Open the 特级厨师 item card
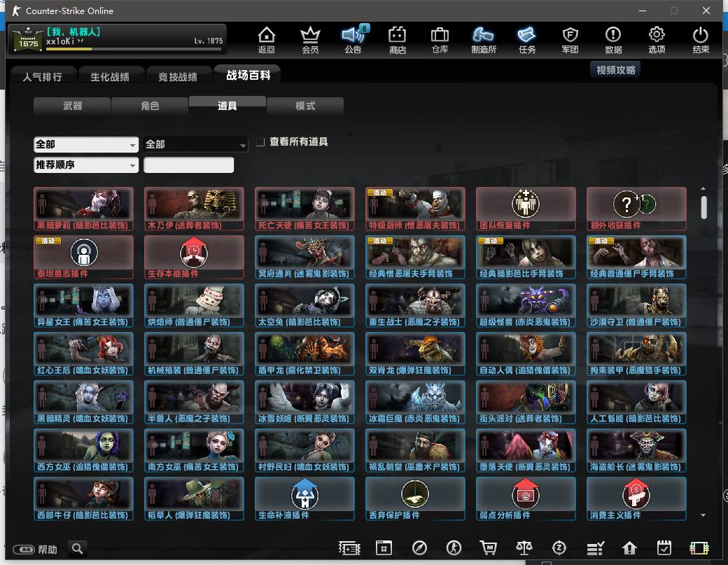 [x=415, y=209]
